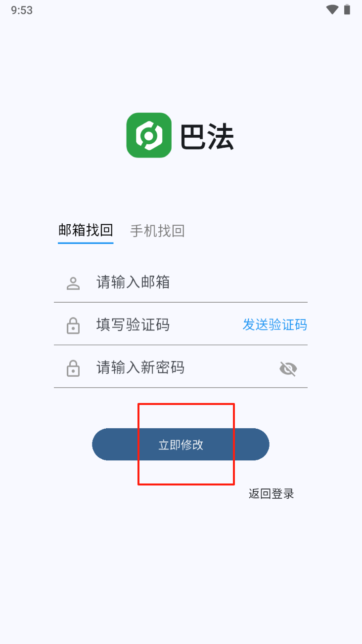Tap the battery status bar icon
The height and width of the screenshot is (644, 362).
(347, 9)
